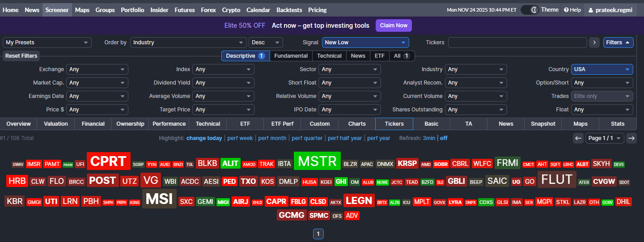Select the Descriptive filter tab
644x242 pixels.
click(x=246, y=56)
